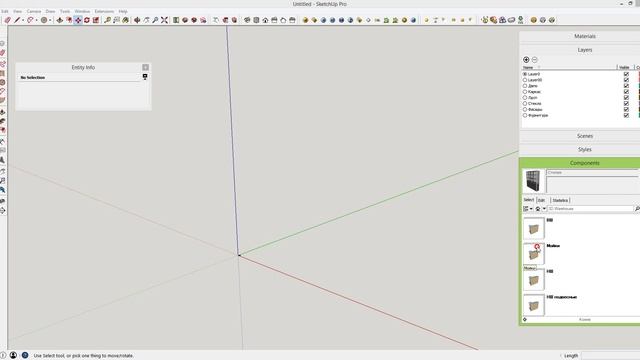The height and width of the screenshot is (360, 640).
Task: Toggle visibility checkbox for Фурнитура layer
Action: (626, 116)
